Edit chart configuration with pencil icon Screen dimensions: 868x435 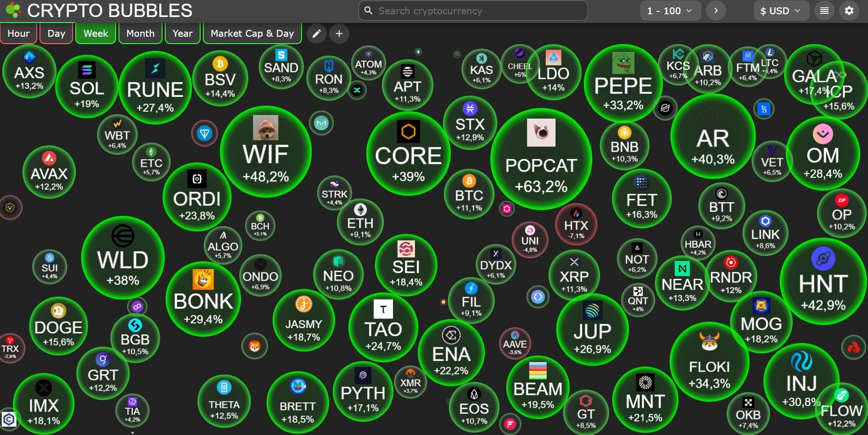(316, 34)
